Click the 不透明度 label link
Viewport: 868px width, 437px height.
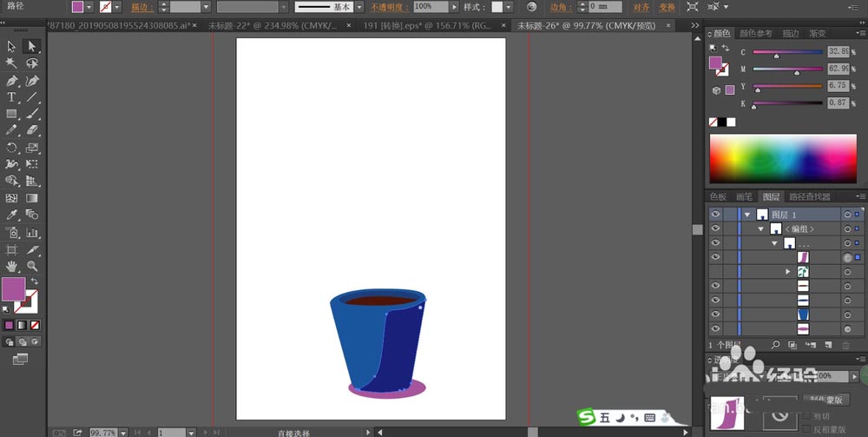[390, 7]
